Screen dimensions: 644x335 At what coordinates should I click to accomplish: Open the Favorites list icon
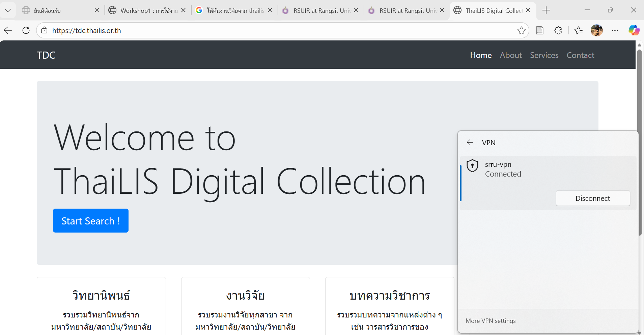[x=578, y=30]
